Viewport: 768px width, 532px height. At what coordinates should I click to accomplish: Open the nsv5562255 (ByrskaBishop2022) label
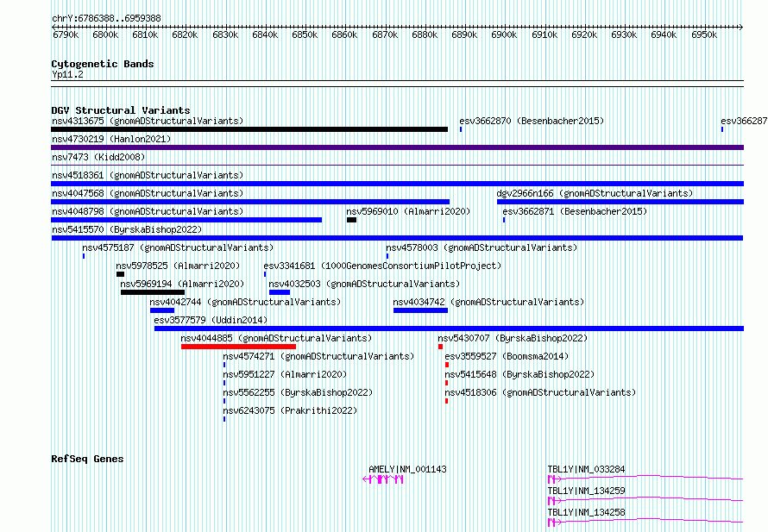pyautogui.click(x=298, y=392)
